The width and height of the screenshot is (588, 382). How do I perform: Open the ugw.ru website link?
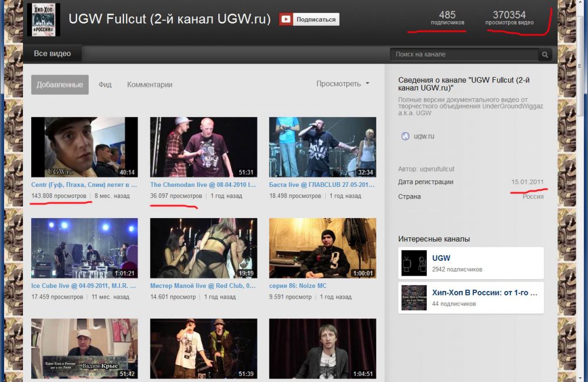coord(424,136)
